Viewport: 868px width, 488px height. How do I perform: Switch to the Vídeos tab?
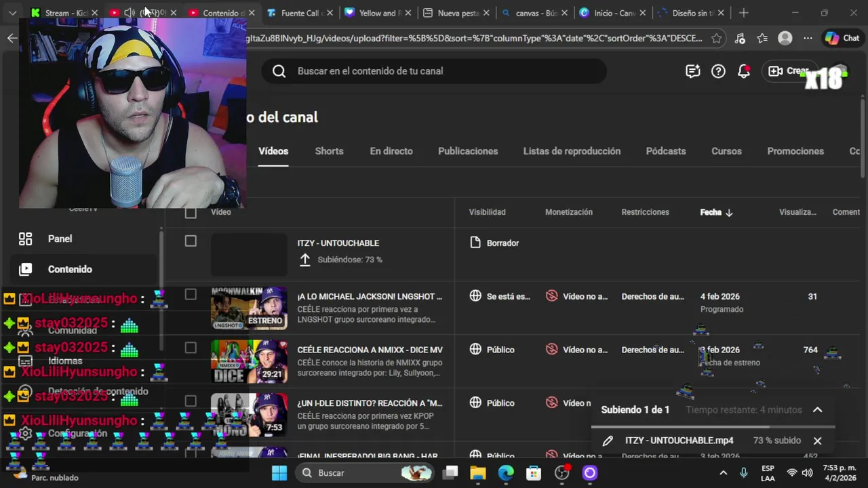click(273, 151)
